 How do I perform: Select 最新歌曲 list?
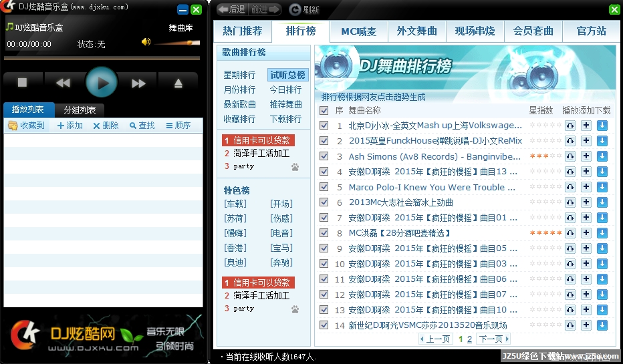point(239,104)
